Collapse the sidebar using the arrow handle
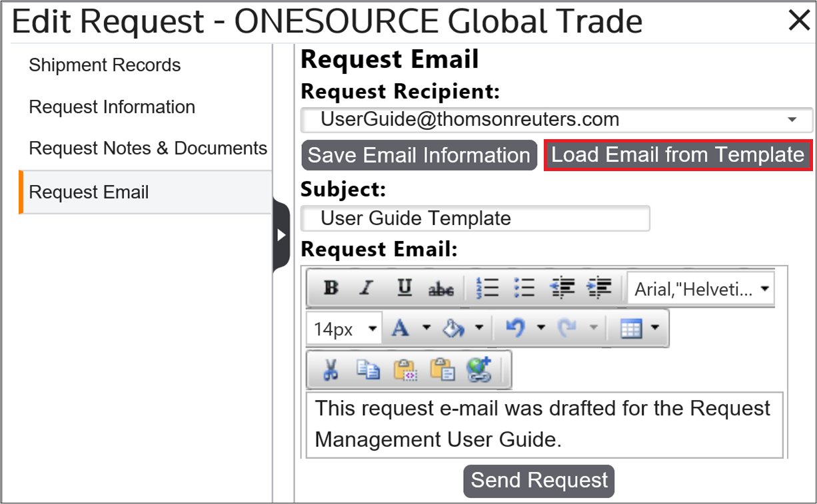 281,235
